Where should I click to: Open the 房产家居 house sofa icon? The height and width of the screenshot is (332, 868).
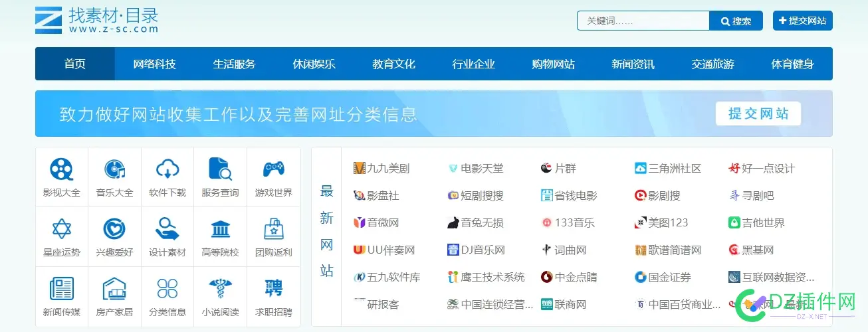[114, 289]
